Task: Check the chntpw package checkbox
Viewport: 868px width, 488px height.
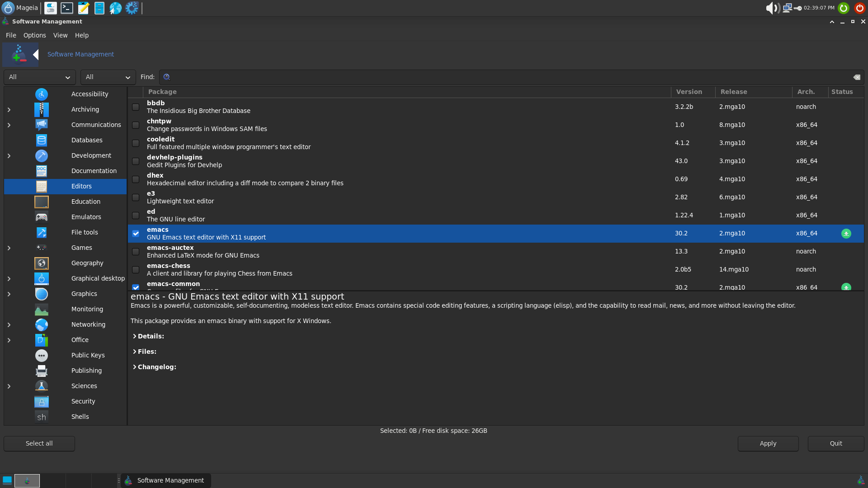Action: [x=136, y=125]
